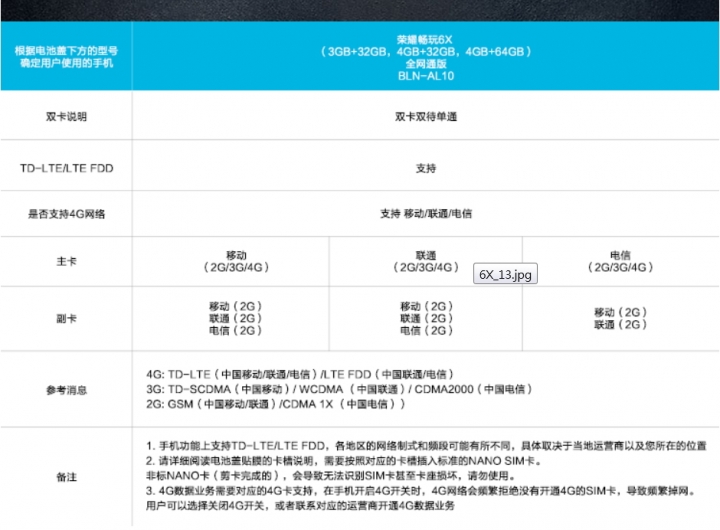Click the 是否支持4G网络 row label
The height and width of the screenshot is (530, 720).
pos(67,214)
